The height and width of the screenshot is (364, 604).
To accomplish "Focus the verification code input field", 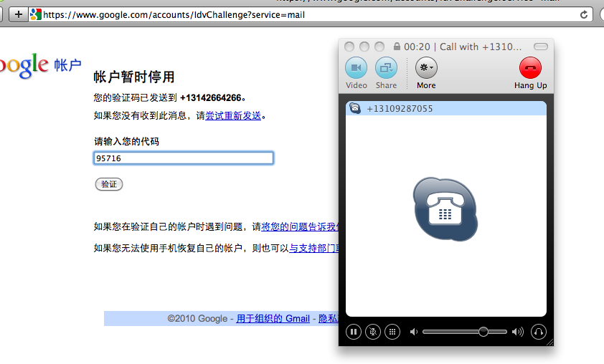I will pos(184,158).
